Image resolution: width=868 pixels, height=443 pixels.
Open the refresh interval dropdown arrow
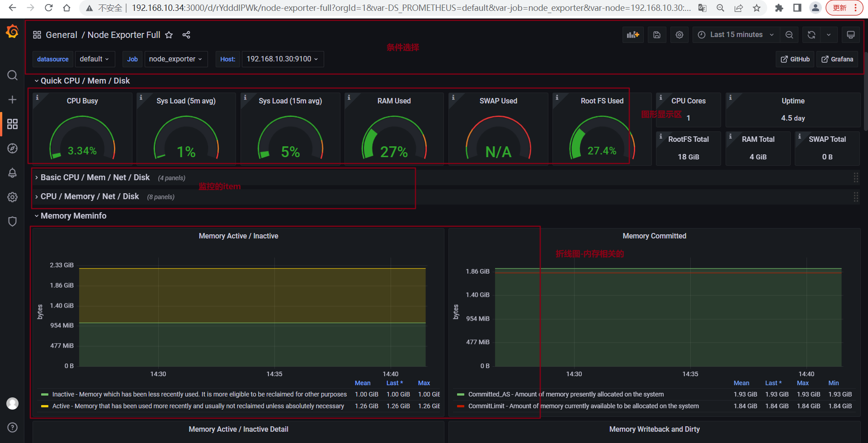pyautogui.click(x=829, y=35)
